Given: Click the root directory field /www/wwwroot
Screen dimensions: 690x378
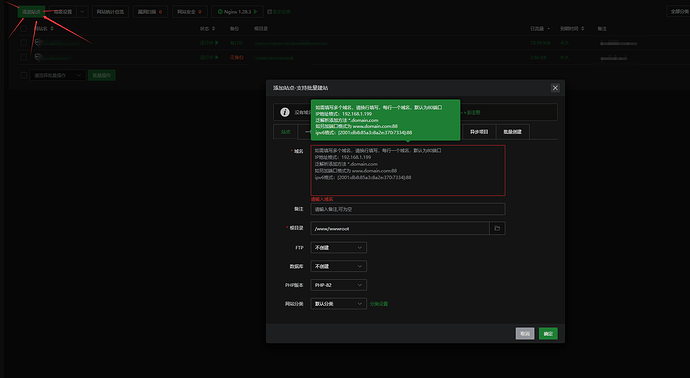Looking at the screenshot, I should coord(400,228).
